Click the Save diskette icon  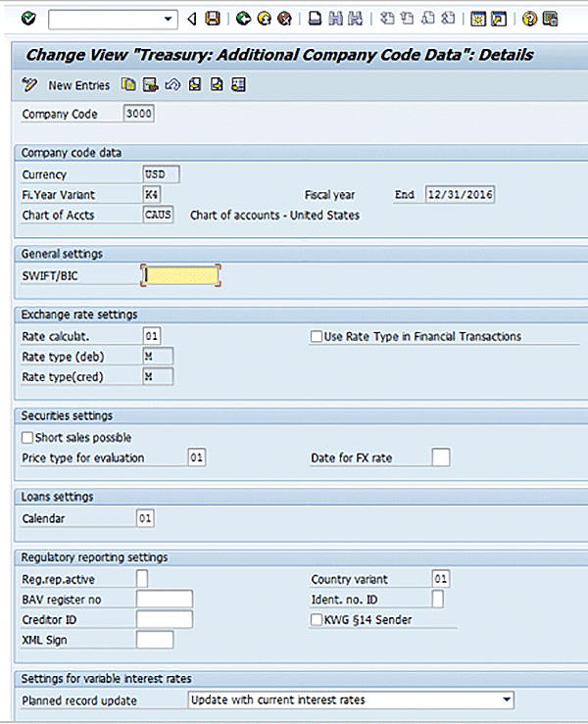(x=213, y=18)
